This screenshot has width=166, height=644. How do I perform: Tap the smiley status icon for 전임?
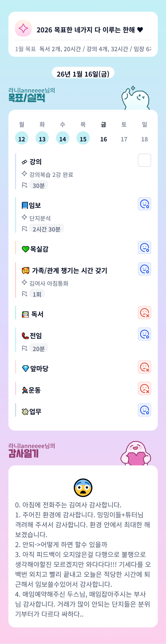pos(145,334)
